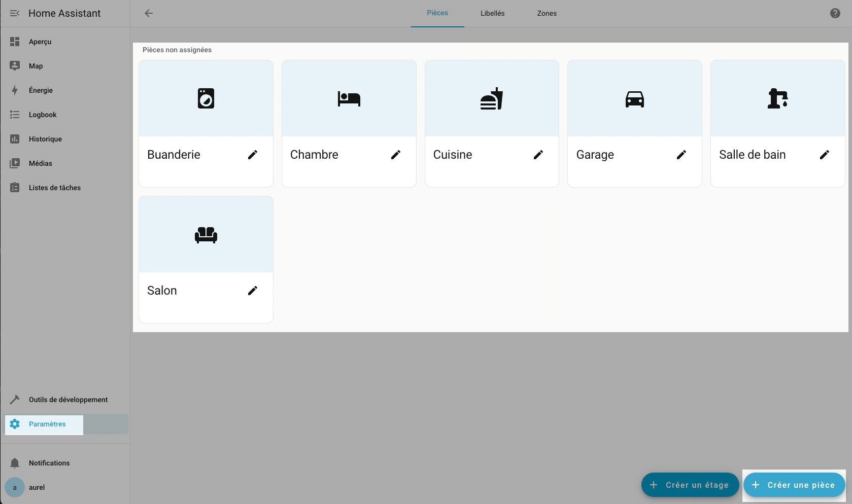This screenshot has height=504, width=852.
Task: Click the Listes de tâches clipboard icon
Action: pos(15,188)
